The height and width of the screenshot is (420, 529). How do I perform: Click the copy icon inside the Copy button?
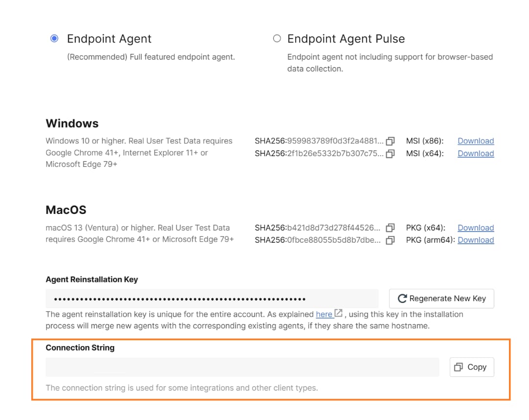(x=459, y=367)
